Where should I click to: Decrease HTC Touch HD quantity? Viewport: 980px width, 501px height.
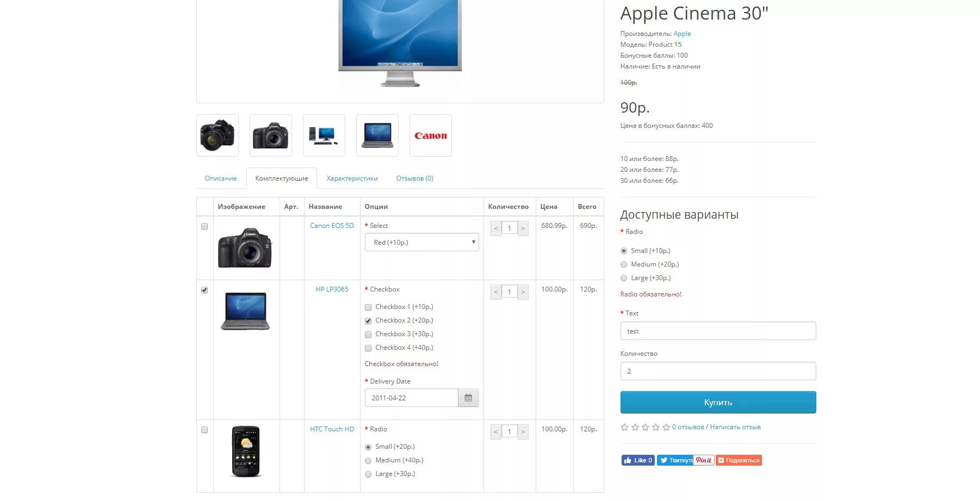tap(496, 431)
